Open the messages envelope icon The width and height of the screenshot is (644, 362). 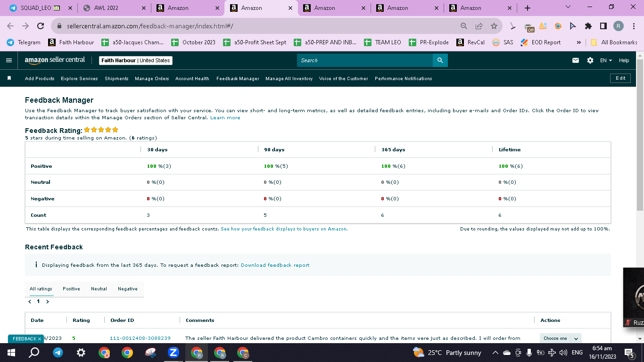point(575,60)
